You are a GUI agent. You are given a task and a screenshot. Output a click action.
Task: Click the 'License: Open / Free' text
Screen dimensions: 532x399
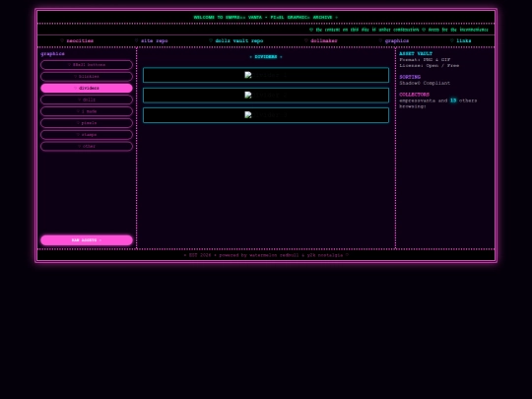[x=430, y=65]
